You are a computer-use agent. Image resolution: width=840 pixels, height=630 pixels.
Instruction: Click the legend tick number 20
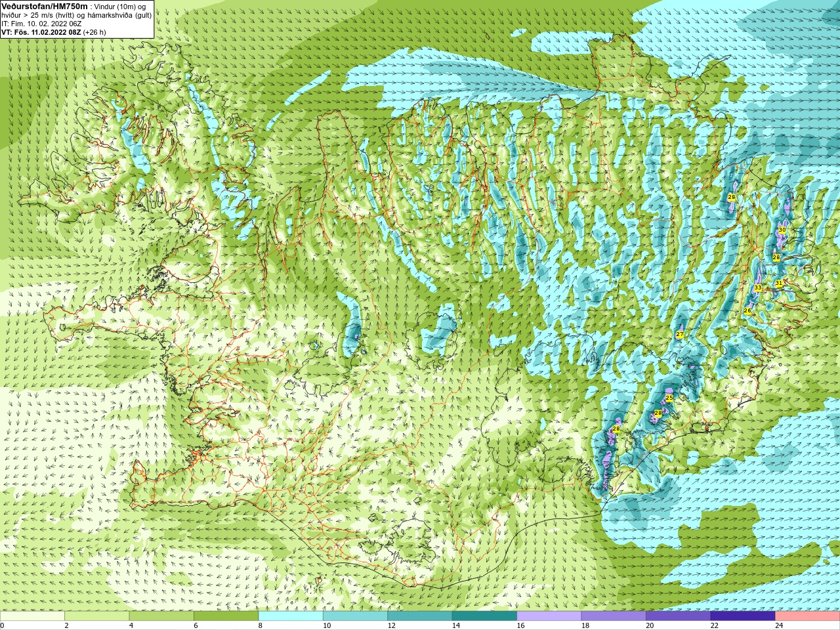(650, 625)
